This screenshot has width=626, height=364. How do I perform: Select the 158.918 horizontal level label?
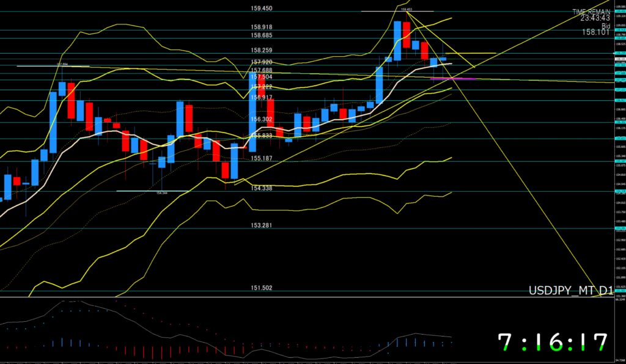point(262,27)
